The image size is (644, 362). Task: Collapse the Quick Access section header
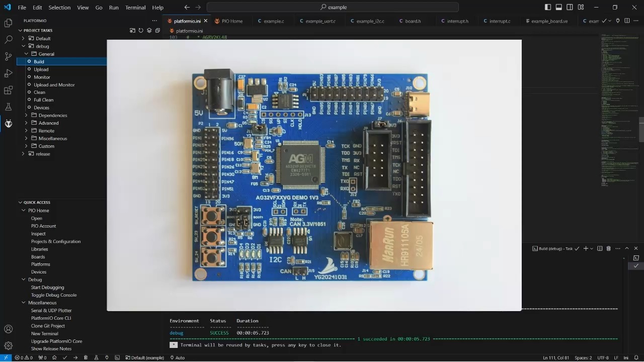(x=36, y=202)
